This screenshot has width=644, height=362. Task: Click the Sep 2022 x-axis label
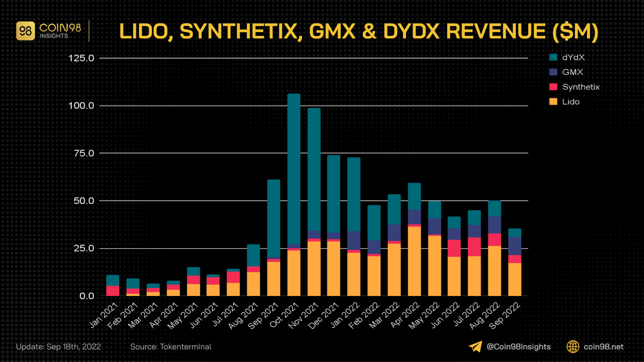pos(505,316)
